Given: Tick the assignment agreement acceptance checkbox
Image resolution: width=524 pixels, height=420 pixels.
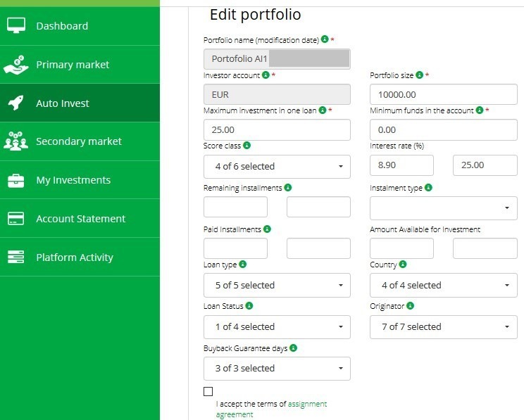Looking at the screenshot, I should (208, 391).
